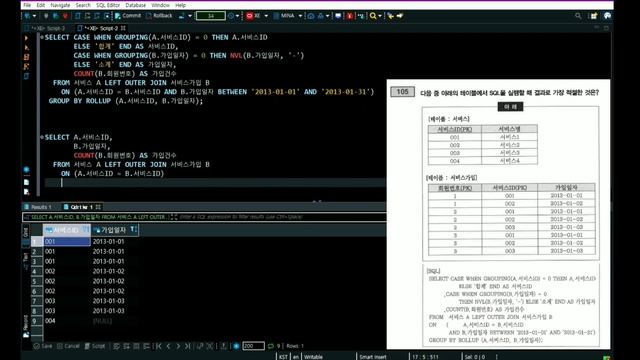The width and height of the screenshot is (640, 360).
Task: Click the Rollback button in toolbar
Action: click(x=159, y=16)
